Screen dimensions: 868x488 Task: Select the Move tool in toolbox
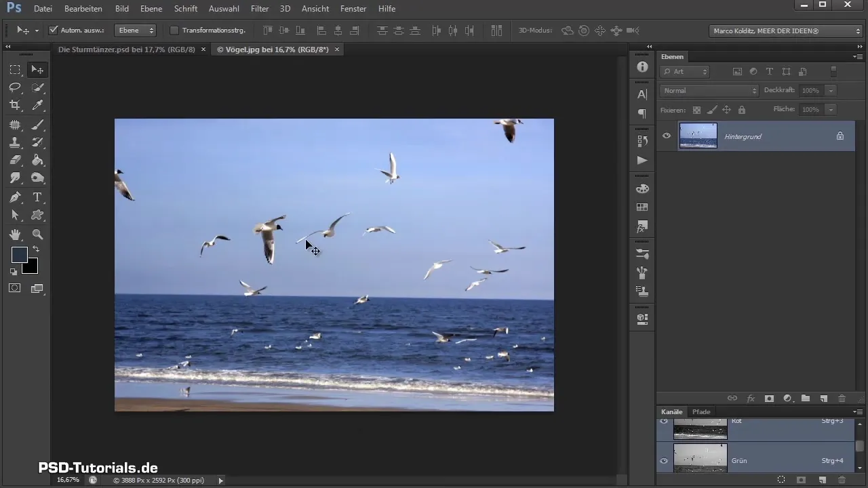37,69
